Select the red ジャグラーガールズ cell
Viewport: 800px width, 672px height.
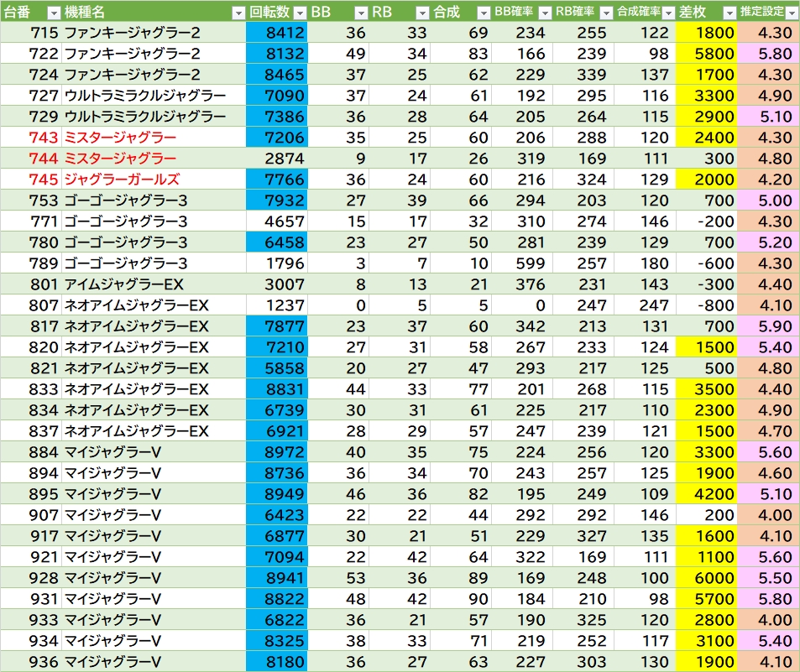click(122, 180)
